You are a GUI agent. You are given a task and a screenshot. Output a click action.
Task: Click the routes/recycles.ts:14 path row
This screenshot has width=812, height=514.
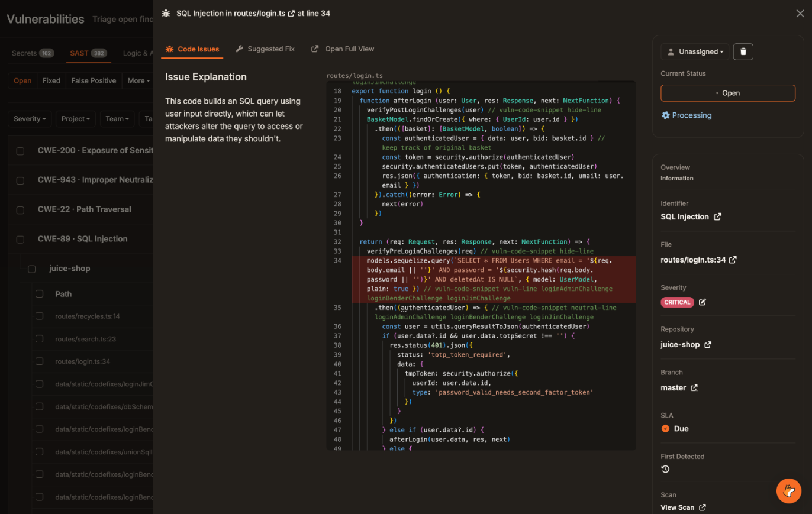tap(88, 316)
